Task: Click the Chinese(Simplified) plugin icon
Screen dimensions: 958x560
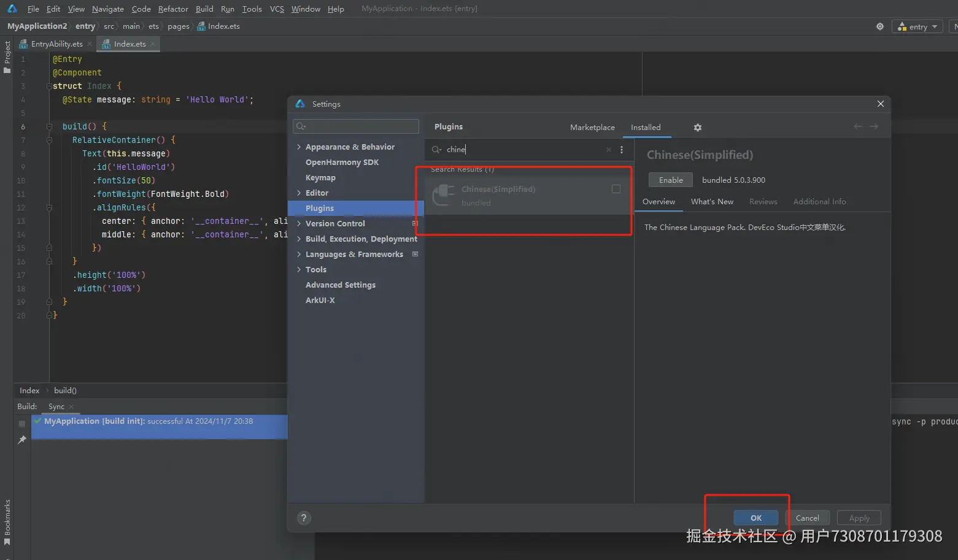Action: point(444,195)
